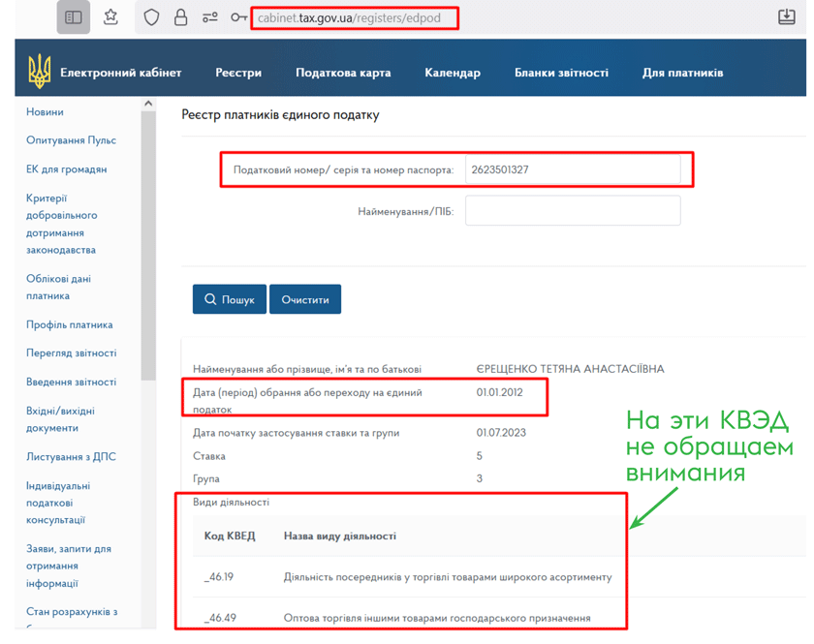Open the Реєстри menu
This screenshot has width=814, height=644.
coord(238,73)
